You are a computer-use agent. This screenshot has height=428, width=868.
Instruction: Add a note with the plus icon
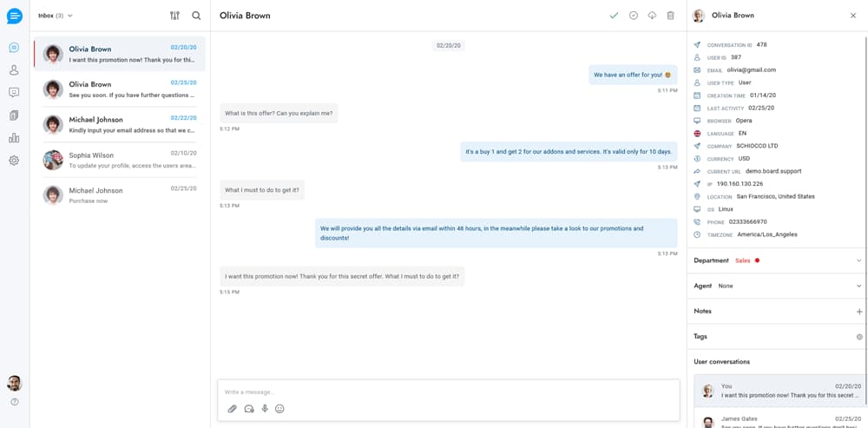[x=859, y=311]
